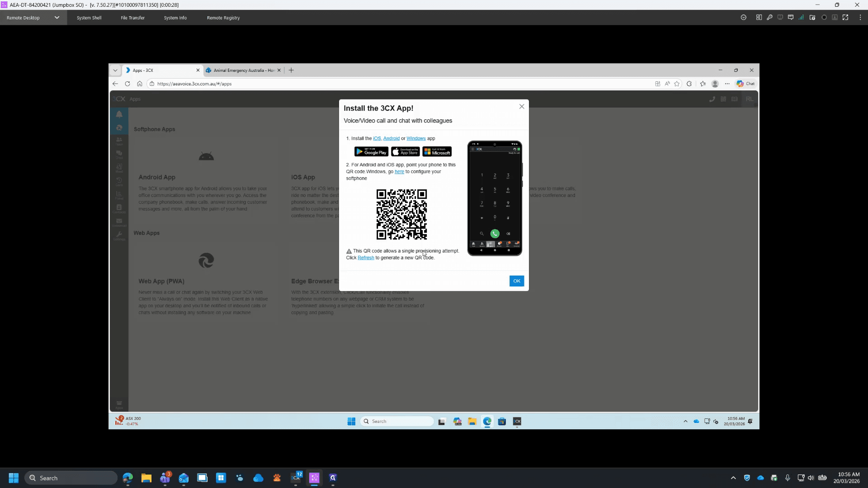This screenshot has width=868, height=488.
Task: Open the three-dot more options in session toolbar
Action: click(x=860, y=18)
